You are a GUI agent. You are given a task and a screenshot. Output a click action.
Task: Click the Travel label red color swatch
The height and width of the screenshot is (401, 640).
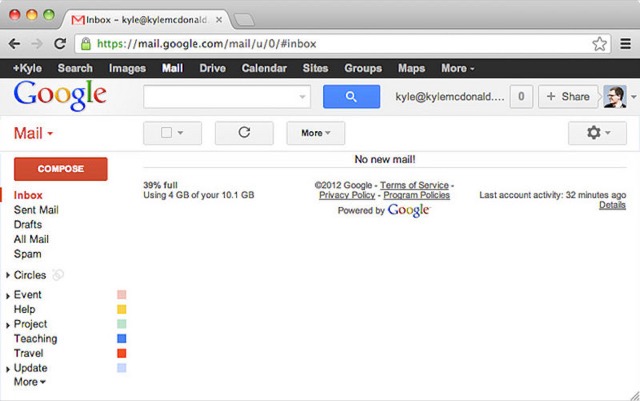click(x=122, y=353)
